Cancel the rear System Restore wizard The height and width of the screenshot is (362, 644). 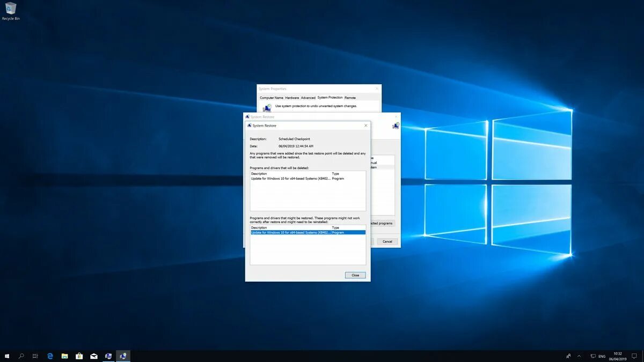387,241
